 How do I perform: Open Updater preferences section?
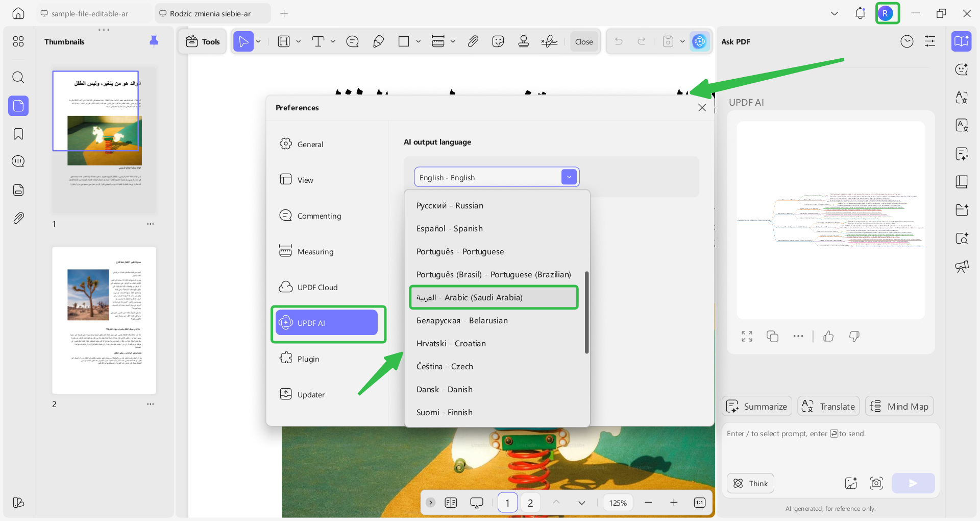pos(327,394)
